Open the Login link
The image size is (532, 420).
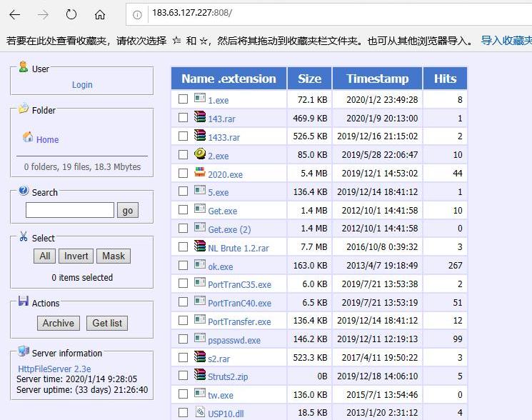click(82, 84)
